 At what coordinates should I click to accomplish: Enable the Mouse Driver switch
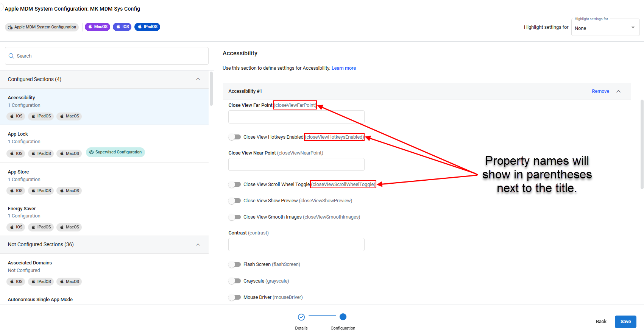pyautogui.click(x=235, y=297)
